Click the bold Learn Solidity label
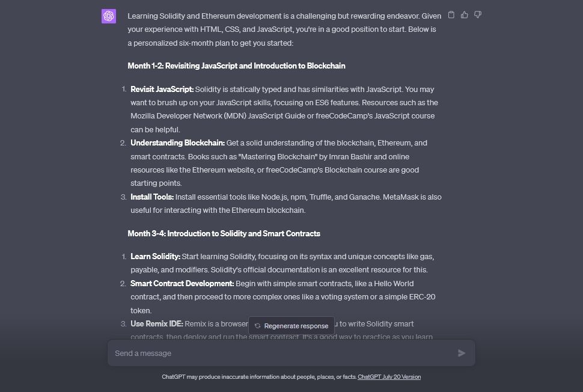The image size is (583, 392). pyautogui.click(x=155, y=257)
